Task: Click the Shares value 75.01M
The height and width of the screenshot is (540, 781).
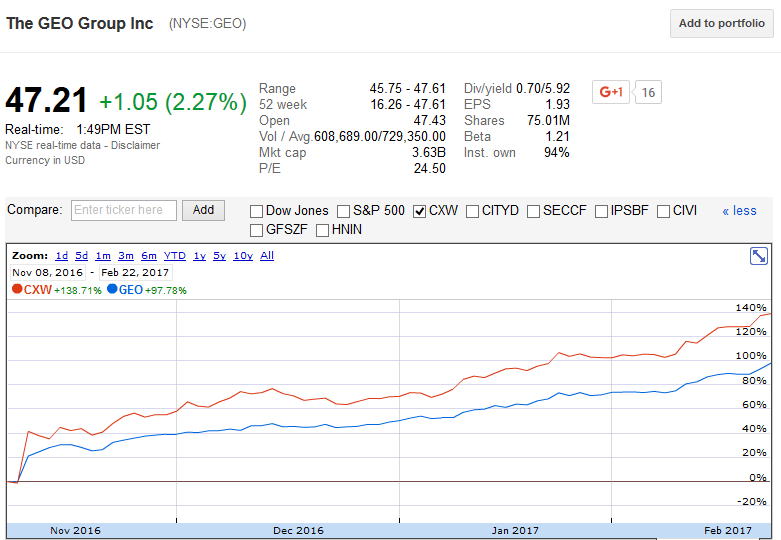Action: [548, 121]
